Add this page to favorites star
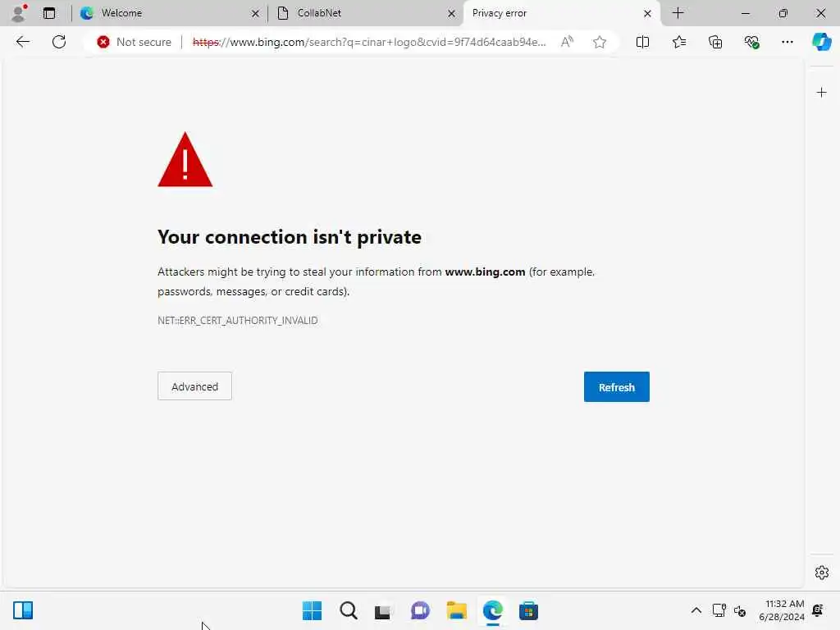Image resolution: width=840 pixels, height=630 pixels. [x=600, y=42]
